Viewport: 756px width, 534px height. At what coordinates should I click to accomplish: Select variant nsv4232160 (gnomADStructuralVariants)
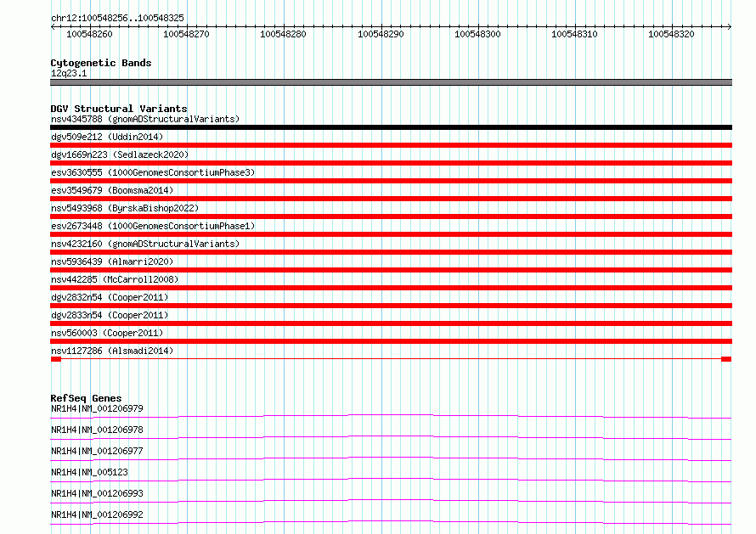click(x=145, y=244)
